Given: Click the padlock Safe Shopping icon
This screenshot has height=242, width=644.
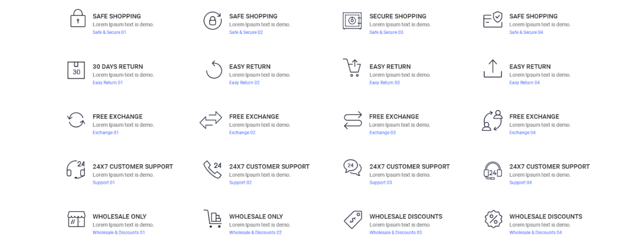Looking at the screenshot, I should point(78,19).
